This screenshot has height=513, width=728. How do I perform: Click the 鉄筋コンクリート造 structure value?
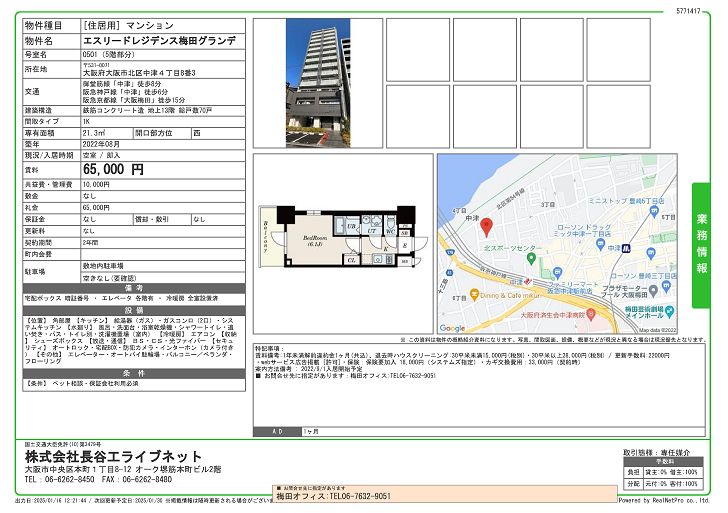coord(113,110)
